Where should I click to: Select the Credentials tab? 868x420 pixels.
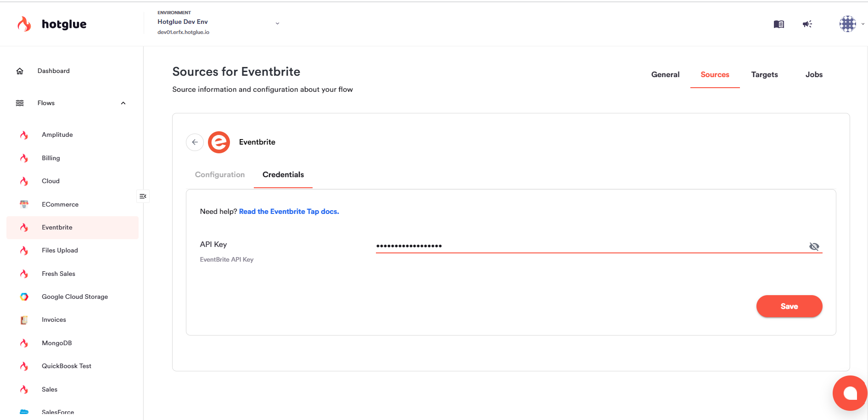coord(283,174)
